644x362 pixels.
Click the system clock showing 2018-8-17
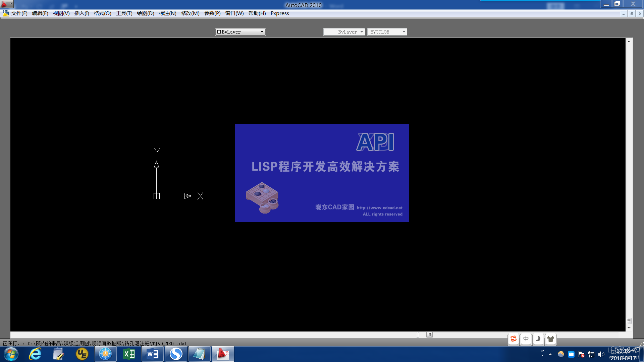pyautogui.click(x=623, y=354)
